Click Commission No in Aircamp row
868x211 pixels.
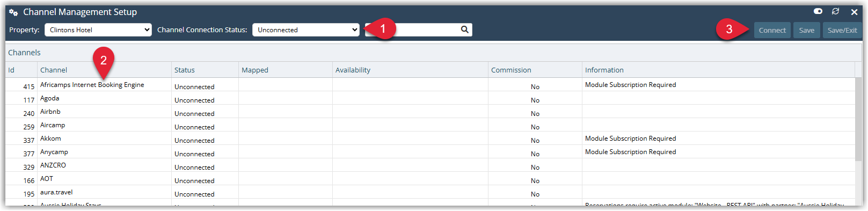[x=535, y=127]
